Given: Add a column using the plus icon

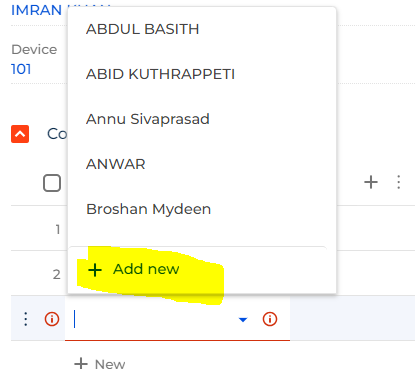Looking at the screenshot, I should pyautogui.click(x=371, y=182).
